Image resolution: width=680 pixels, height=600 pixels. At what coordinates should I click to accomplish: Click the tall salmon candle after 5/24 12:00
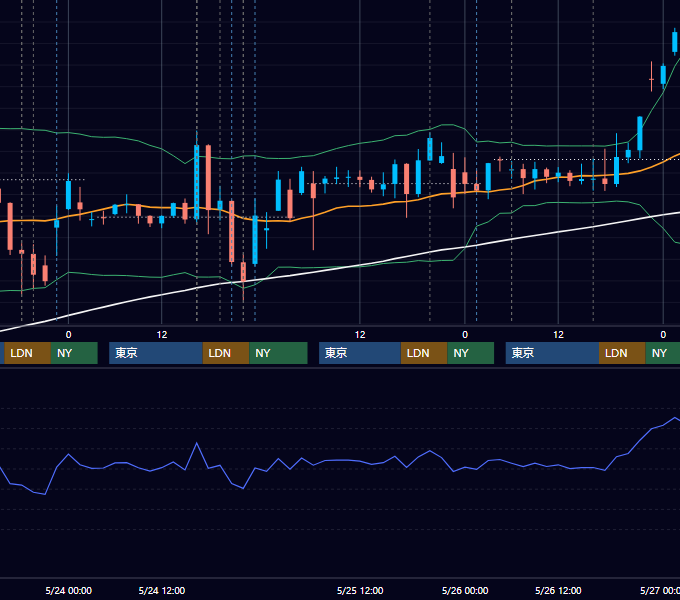point(209,177)
